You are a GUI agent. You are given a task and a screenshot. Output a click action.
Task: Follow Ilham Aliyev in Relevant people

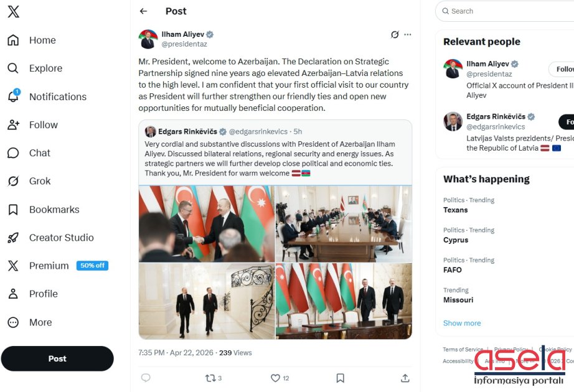coord(562,69)
